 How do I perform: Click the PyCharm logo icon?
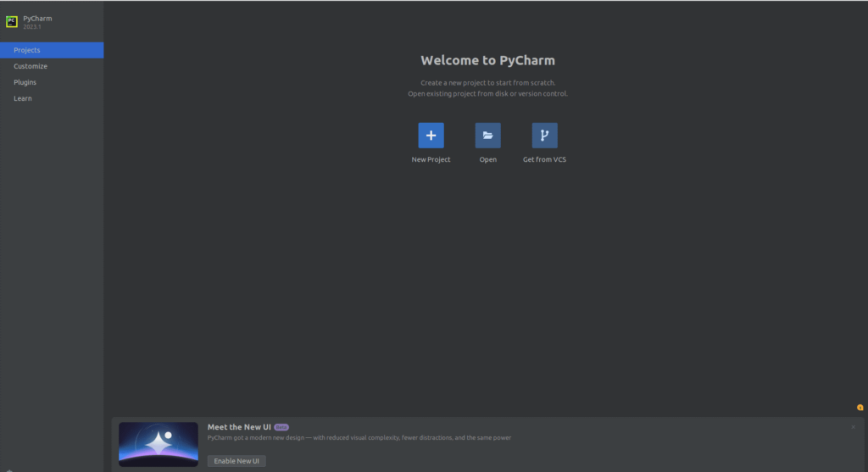coord(12,21)
